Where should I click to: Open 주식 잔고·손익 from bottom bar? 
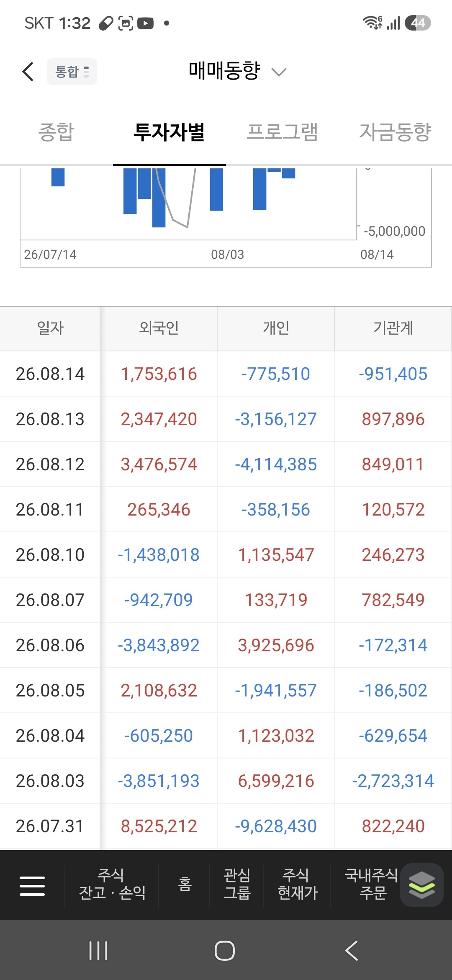(x=112, y=884)
